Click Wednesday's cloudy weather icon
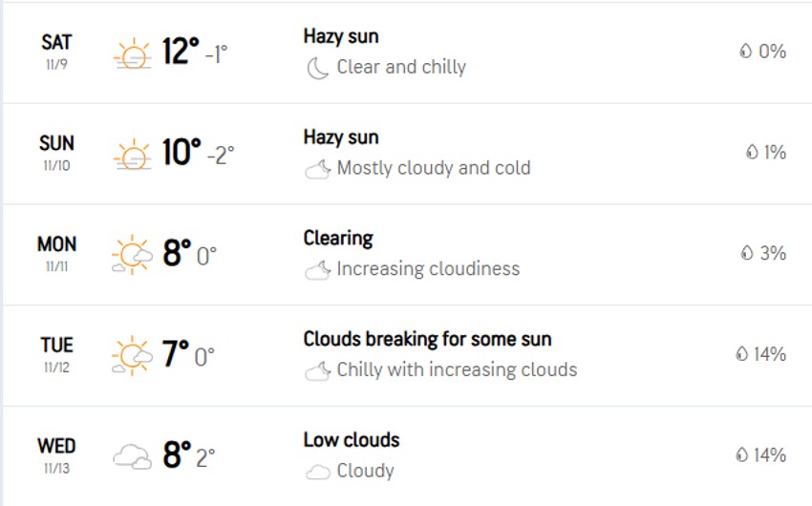Viewport: 812px width, 506px height. point(132,457)
